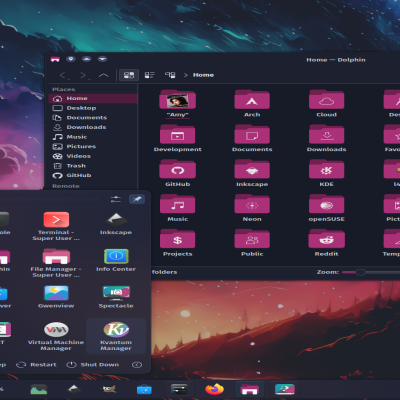400x400 pixels.
Task: Expand the breadcrumb chevron before Home
Action: click(x=186, y=75)
